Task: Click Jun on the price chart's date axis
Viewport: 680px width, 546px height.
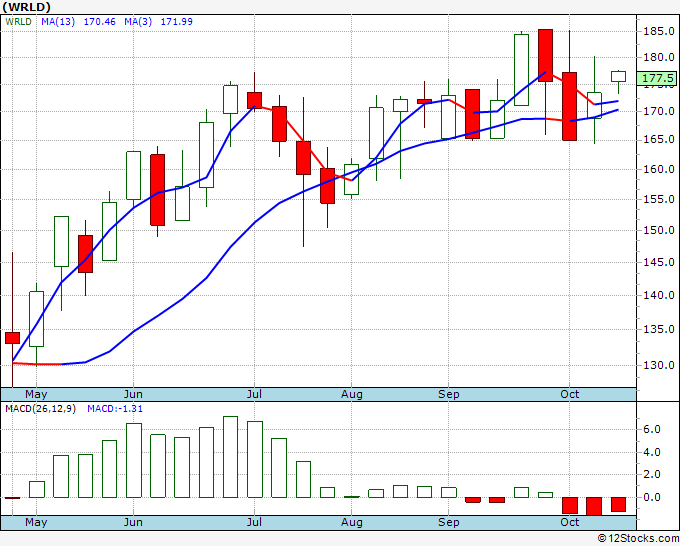Action: [133, 395]
